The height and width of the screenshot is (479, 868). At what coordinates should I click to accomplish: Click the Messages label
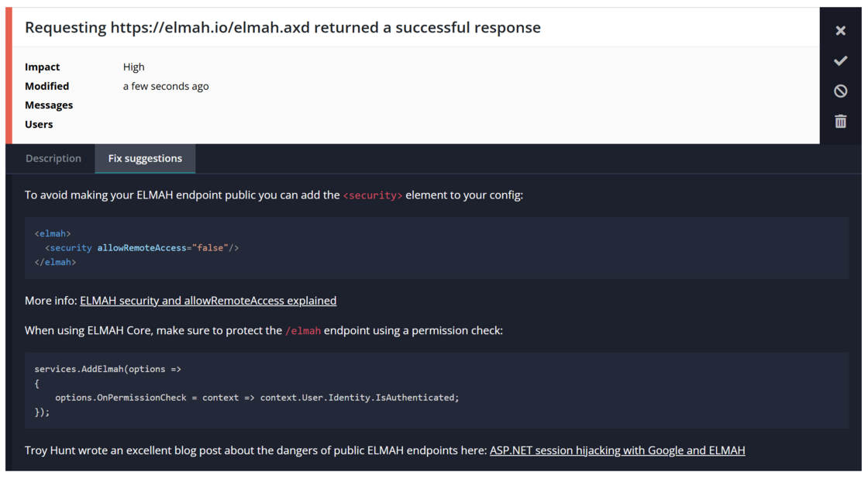(x=49, y=105)
